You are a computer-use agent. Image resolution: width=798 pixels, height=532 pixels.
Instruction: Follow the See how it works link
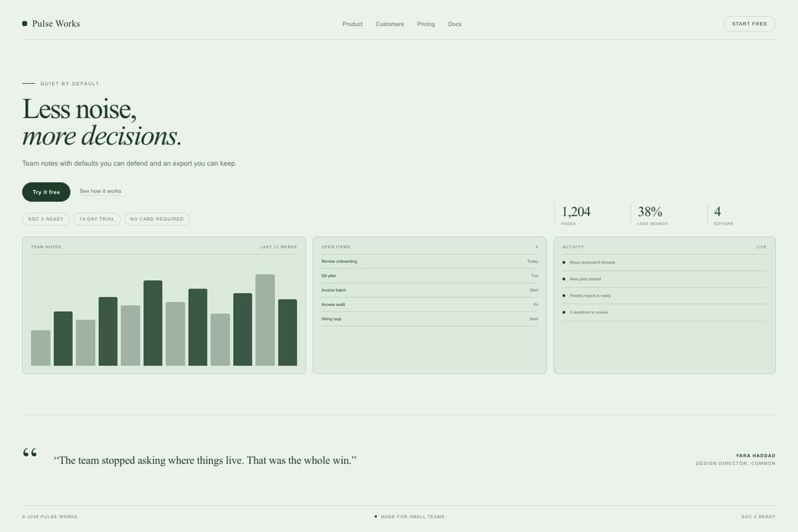point(100,192)
